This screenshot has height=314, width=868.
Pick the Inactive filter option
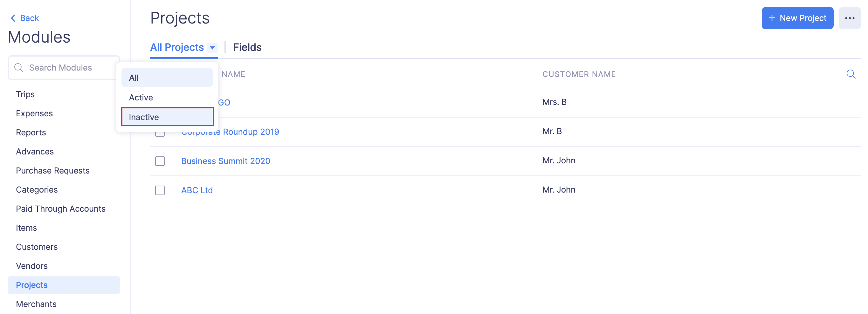click(167, 117)
